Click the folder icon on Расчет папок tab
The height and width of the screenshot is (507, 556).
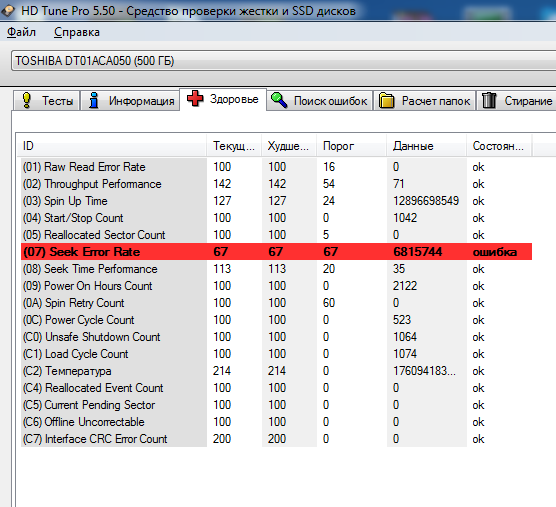pyautogui.click(x=387, y=100)
